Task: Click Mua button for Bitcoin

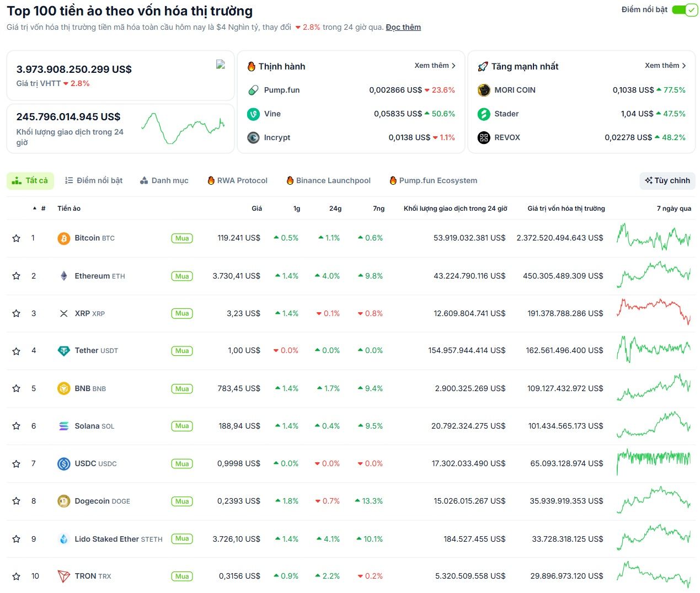Action: tap(182, 238)
